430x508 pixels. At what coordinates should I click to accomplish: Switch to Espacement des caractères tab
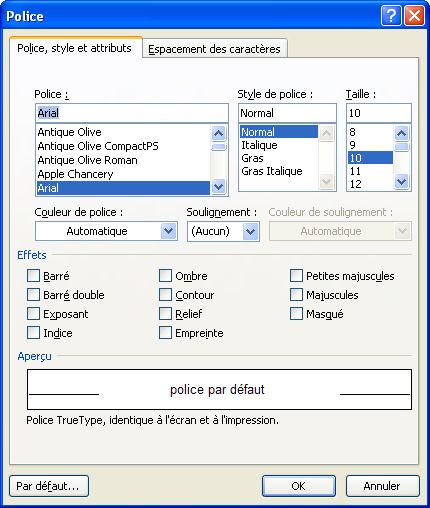point(214,49)
